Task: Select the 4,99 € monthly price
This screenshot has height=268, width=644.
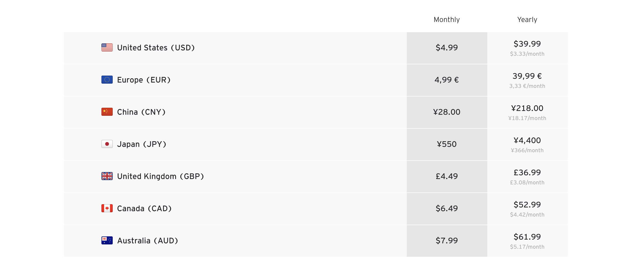Action: (x=447, y=80)
